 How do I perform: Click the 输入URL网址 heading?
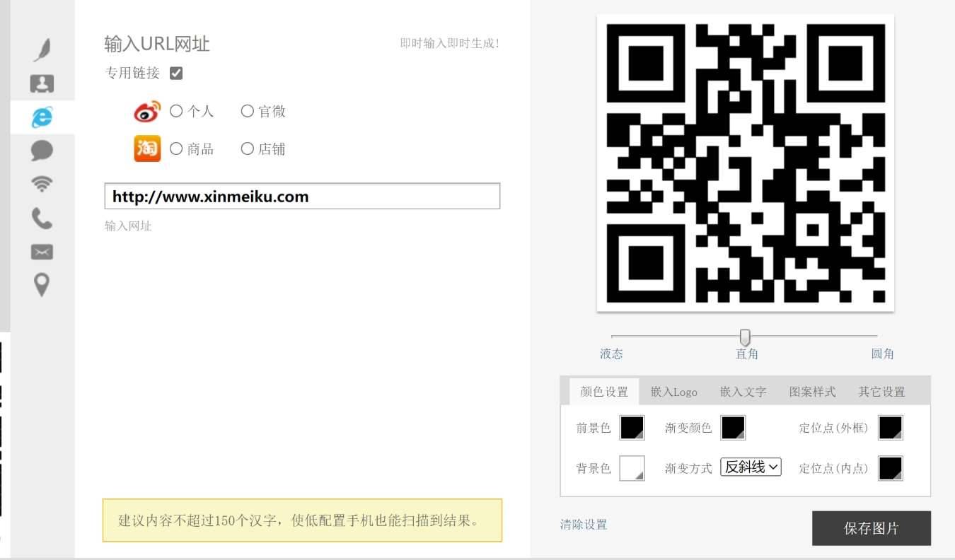pos(157,44)
